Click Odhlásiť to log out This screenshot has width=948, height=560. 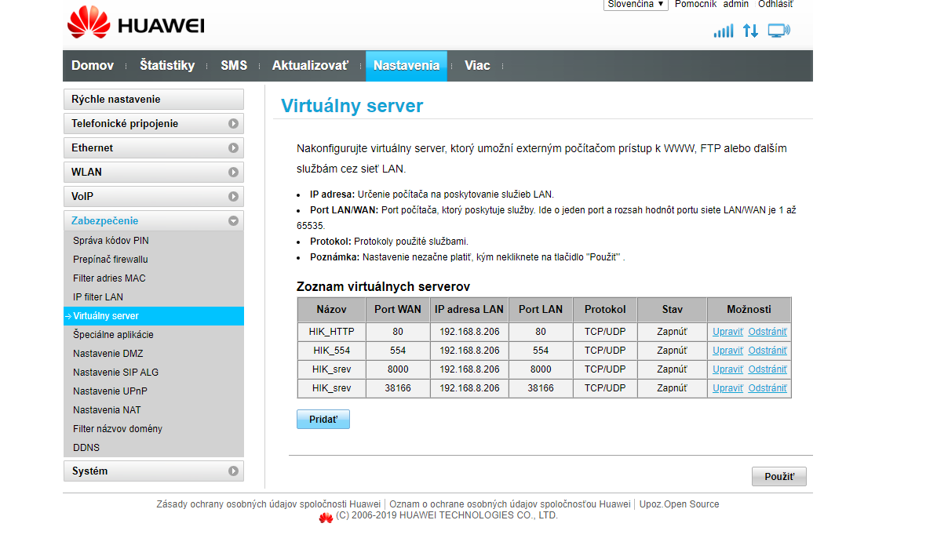775,4
